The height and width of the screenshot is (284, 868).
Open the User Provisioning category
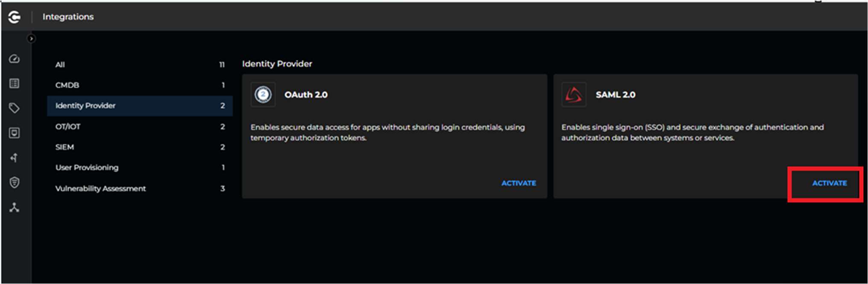coord(87,168)
